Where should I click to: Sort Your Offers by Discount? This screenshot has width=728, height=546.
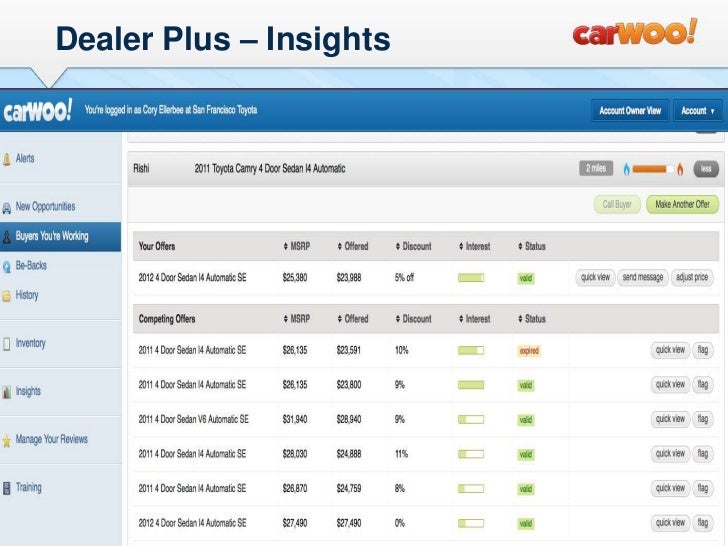pyautogui.click(x=413, y=246)
